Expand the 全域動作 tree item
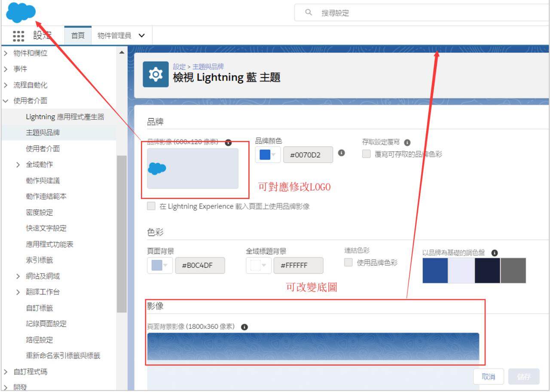 18,165
